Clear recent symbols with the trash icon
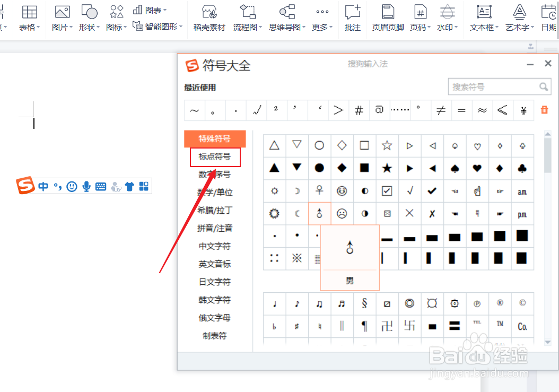Screen dimensions: 559x392 point(544,110)
